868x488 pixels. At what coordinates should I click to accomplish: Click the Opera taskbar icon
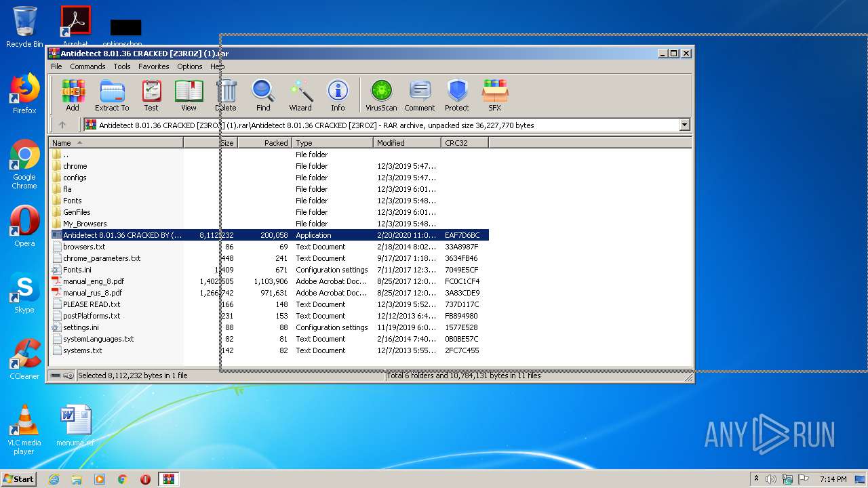point(145,479)
